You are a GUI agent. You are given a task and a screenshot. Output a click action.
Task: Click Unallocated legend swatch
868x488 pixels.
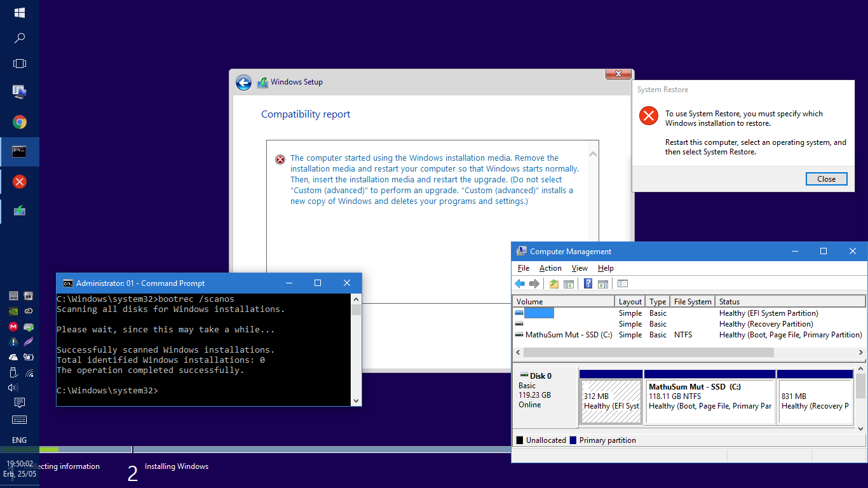point(520,440)
